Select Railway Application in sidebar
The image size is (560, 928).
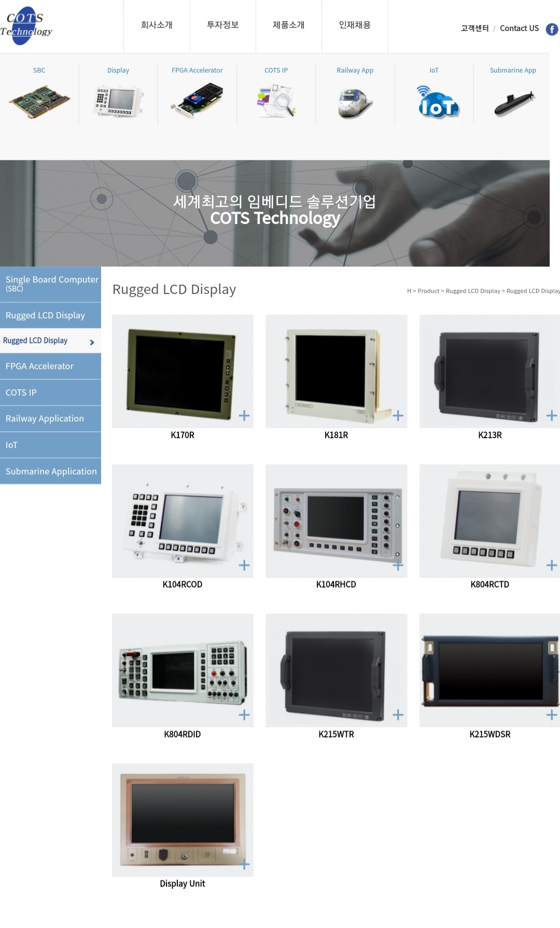point(50,418)
